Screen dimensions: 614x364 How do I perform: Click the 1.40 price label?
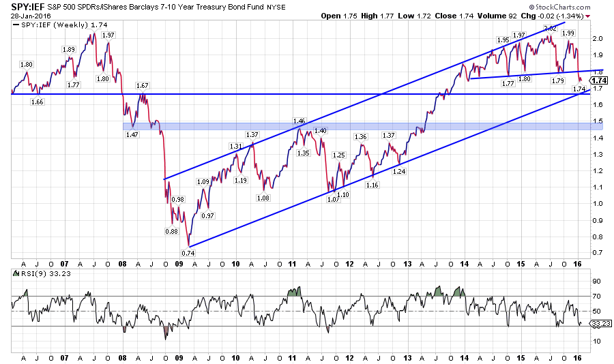click(321, 131)
